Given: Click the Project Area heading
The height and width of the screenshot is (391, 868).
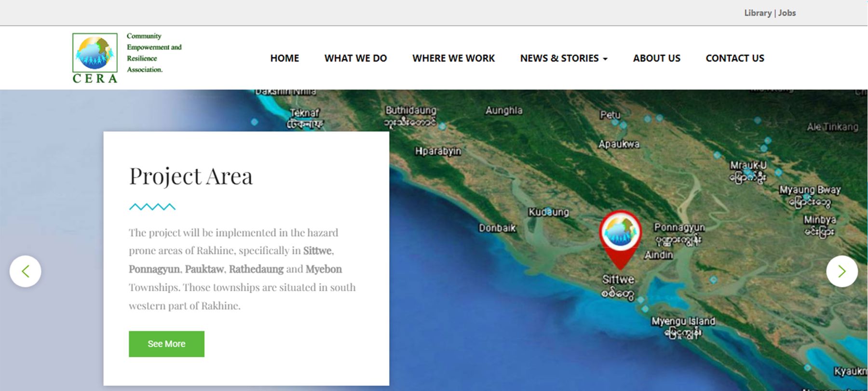Looking at the screenshot, I should [x=190, y=176].
